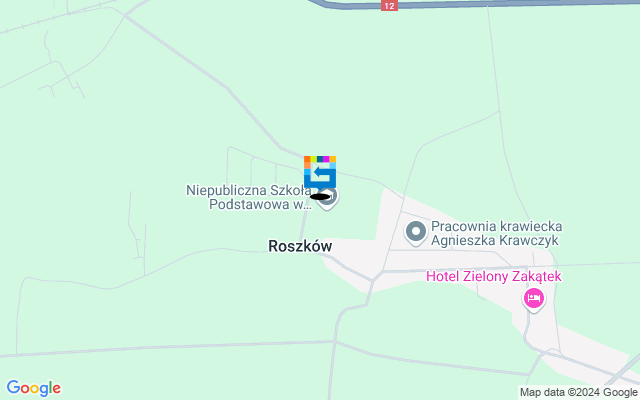Click the yellow-green square on the marker's top edge

pos(313,159)
